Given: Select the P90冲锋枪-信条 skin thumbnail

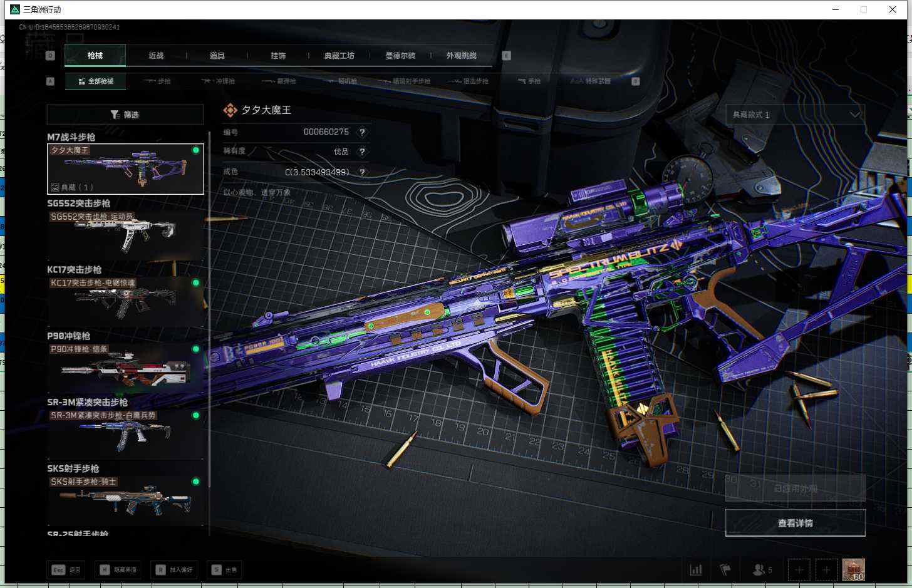Looking at the screenshot, I should click(x=125, y=368).
